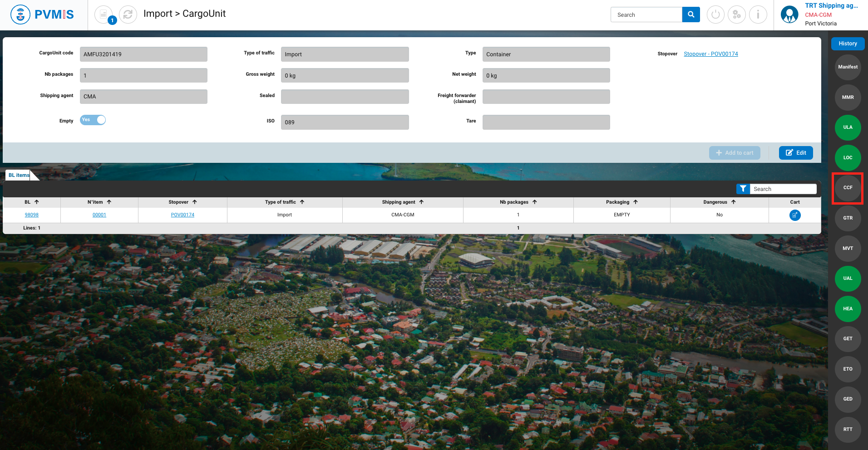Click the magnifier search button
868x450 pixels.
pos(690,15)
